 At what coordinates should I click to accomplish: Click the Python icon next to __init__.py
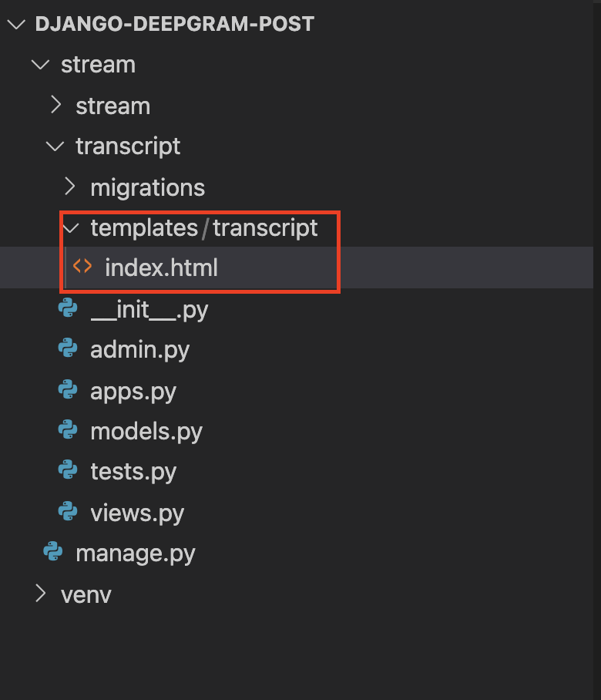(68, 308)
